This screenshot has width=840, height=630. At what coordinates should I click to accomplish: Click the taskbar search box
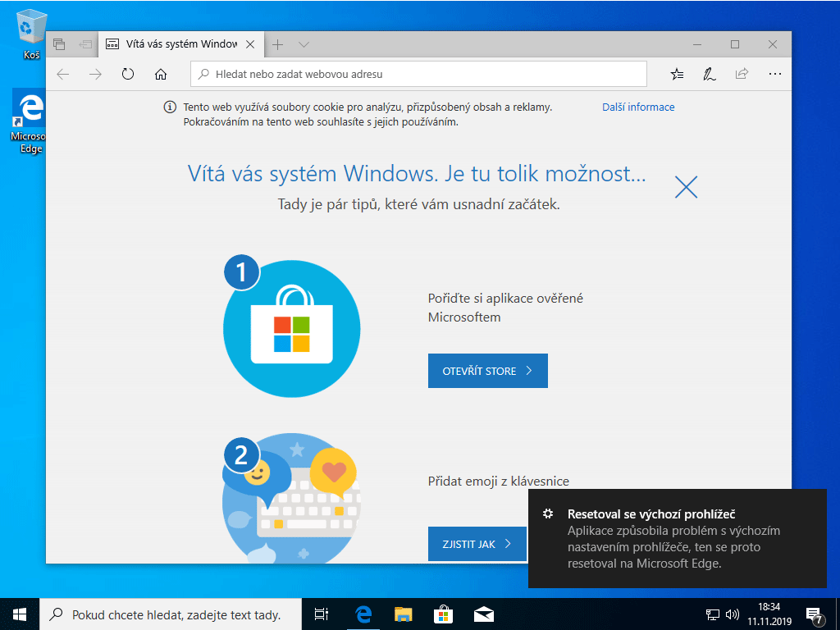pos(171,614)
